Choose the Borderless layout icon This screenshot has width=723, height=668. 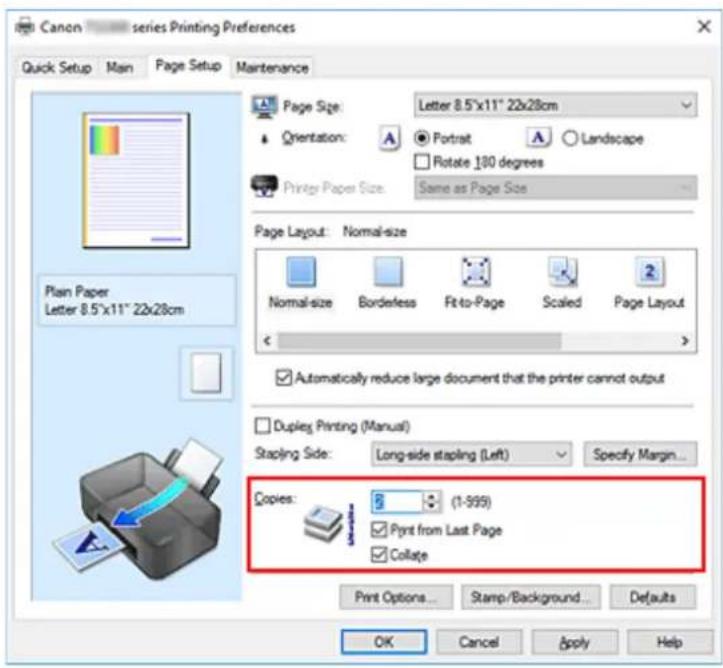[x=388, y=272]
